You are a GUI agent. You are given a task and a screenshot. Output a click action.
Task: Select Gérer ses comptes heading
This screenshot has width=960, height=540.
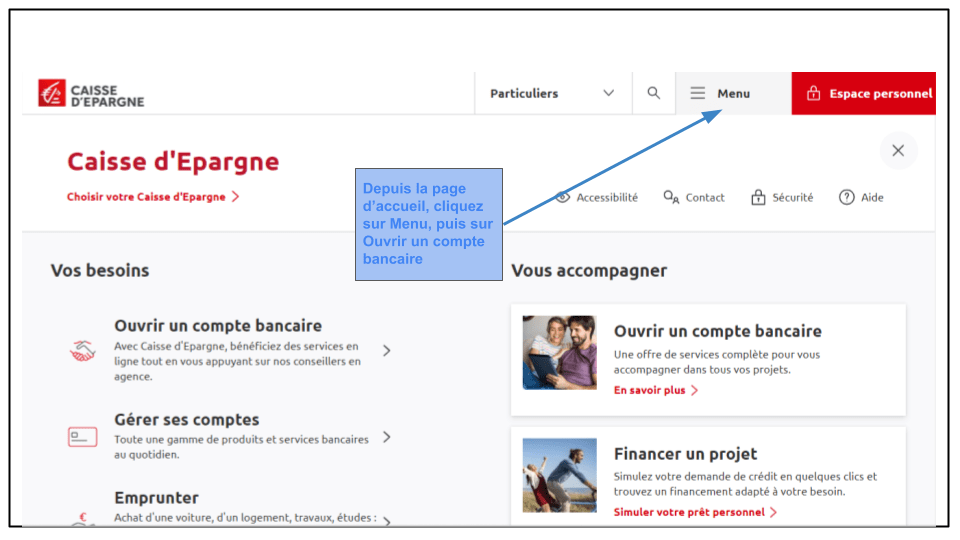click(x=186, y=420)
